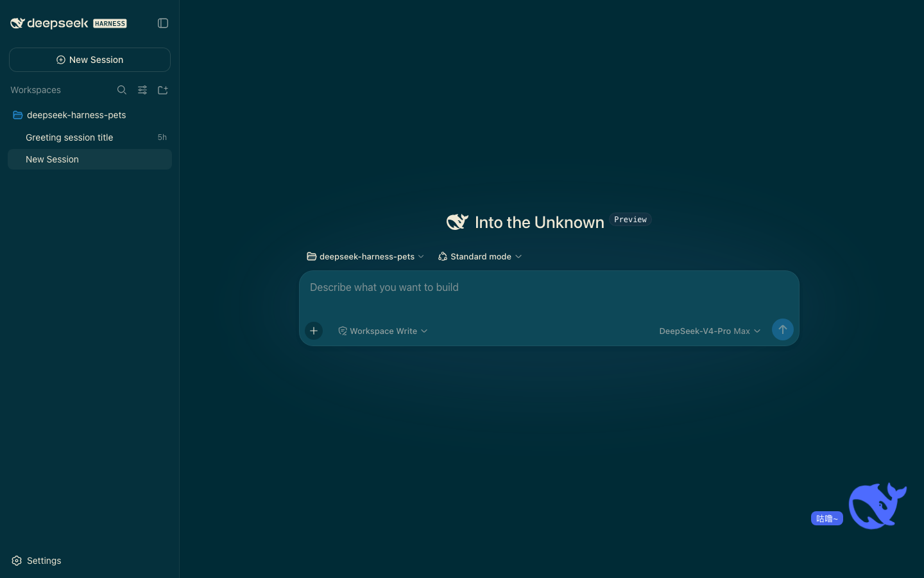Click the Preview badge
The width and height of the screenshot is (924, 578).
click(630, 220)
